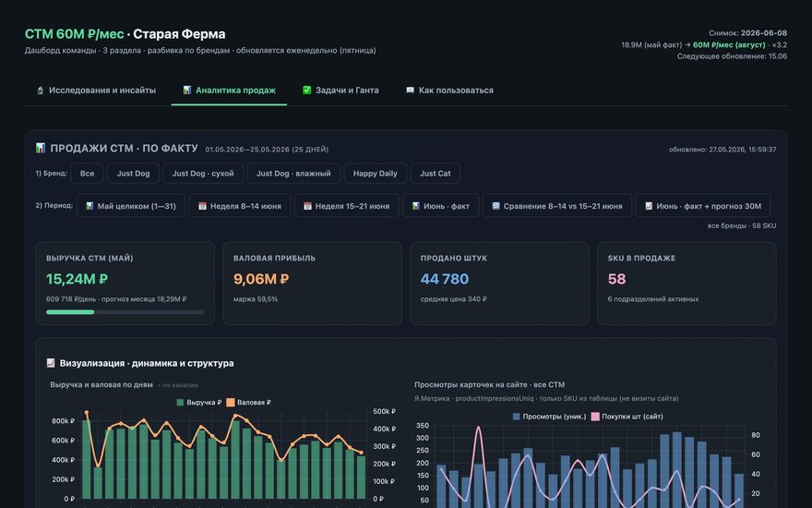Click the СТМ 60М ₽/мес title
This screenshot has width=812, height=508.
[74, 33]
